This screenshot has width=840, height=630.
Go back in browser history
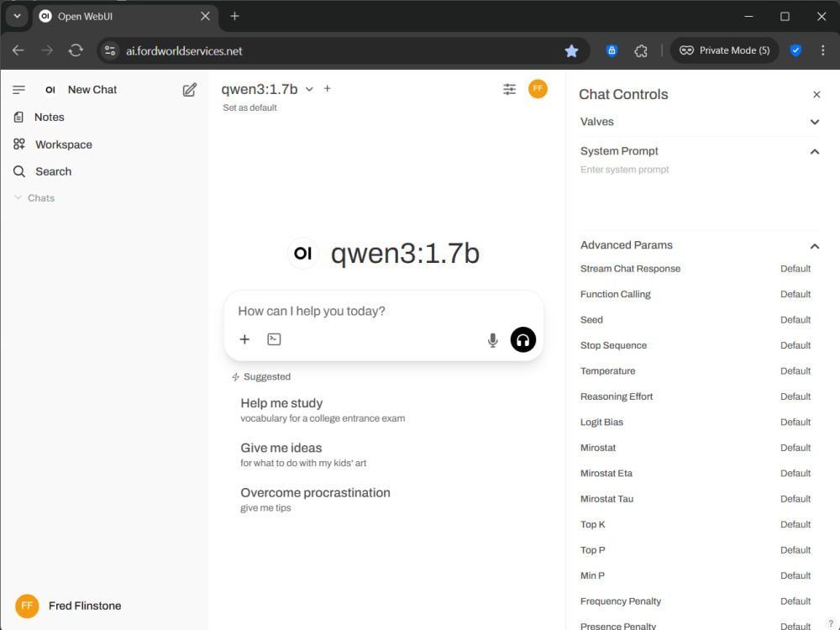click(18, 50)
